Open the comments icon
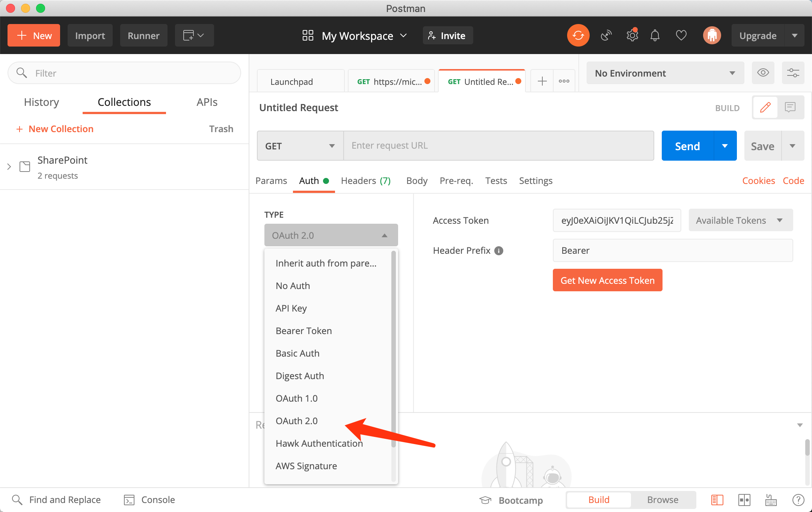This screenshot has height=512, width=812. 790,108
